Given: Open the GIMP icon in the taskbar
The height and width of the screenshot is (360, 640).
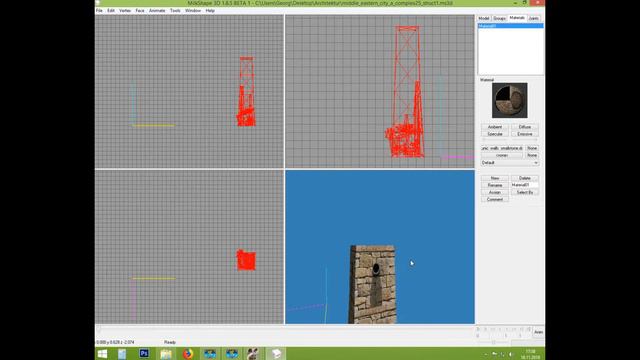Looking at the screenshot, I should (253, 354).
